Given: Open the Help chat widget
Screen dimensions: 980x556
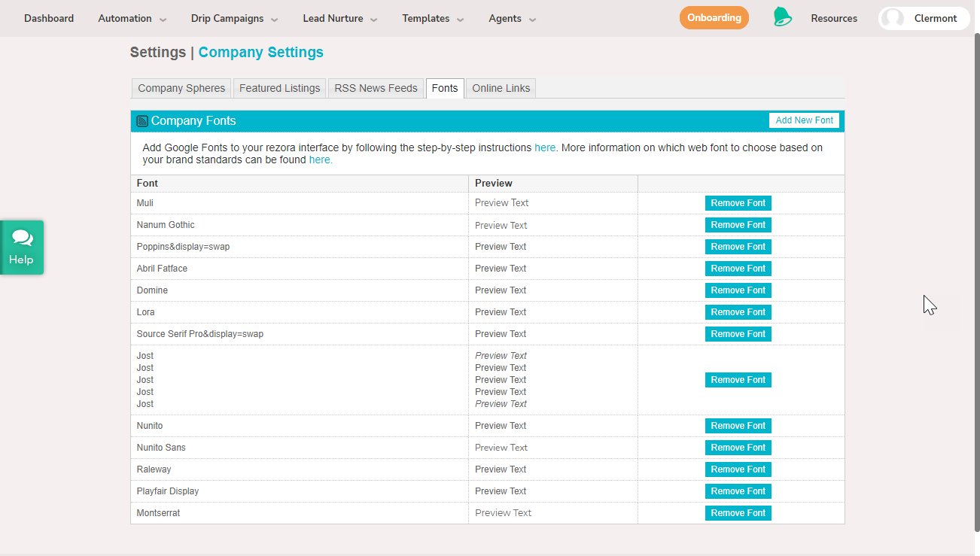Looking at the screenshot, I should [22, 248].
